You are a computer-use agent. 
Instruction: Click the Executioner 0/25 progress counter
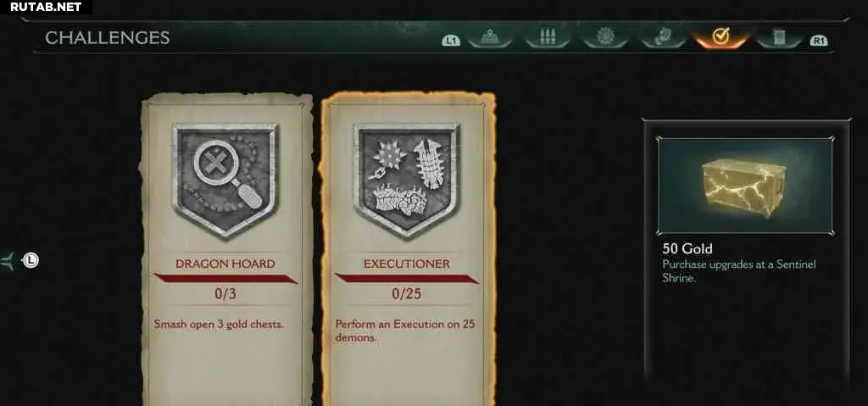point(407,293)
